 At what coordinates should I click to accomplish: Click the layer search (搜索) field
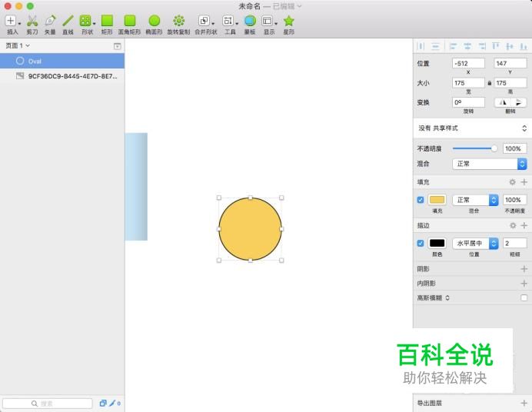(47, 403)
